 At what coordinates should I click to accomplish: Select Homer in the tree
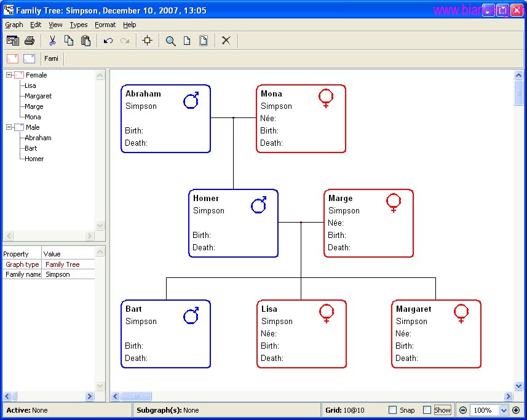click(x=34, y=158)
